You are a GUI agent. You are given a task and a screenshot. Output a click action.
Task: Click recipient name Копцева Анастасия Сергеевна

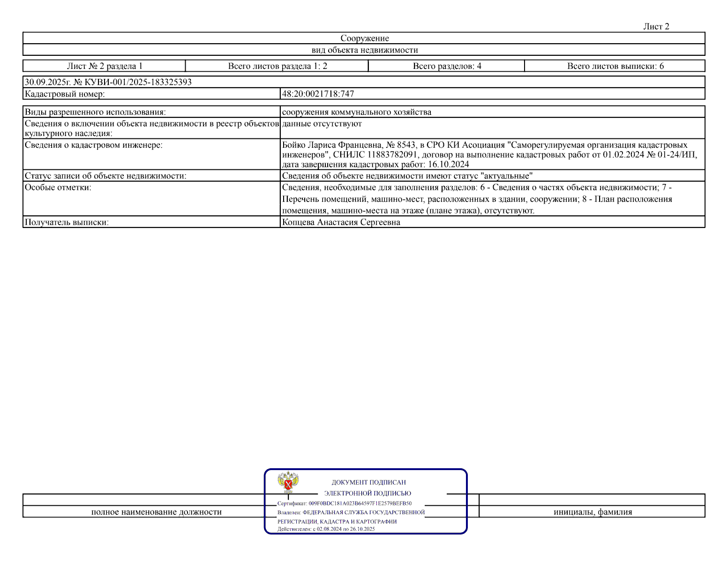pos(341,222)
